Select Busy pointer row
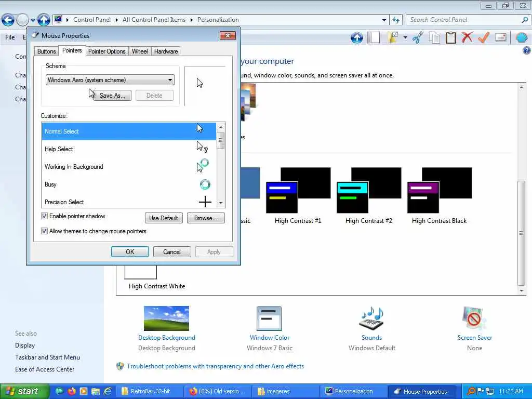Image resolution: width=532 pixels, height=399 pixels. [x=129, y=184]
